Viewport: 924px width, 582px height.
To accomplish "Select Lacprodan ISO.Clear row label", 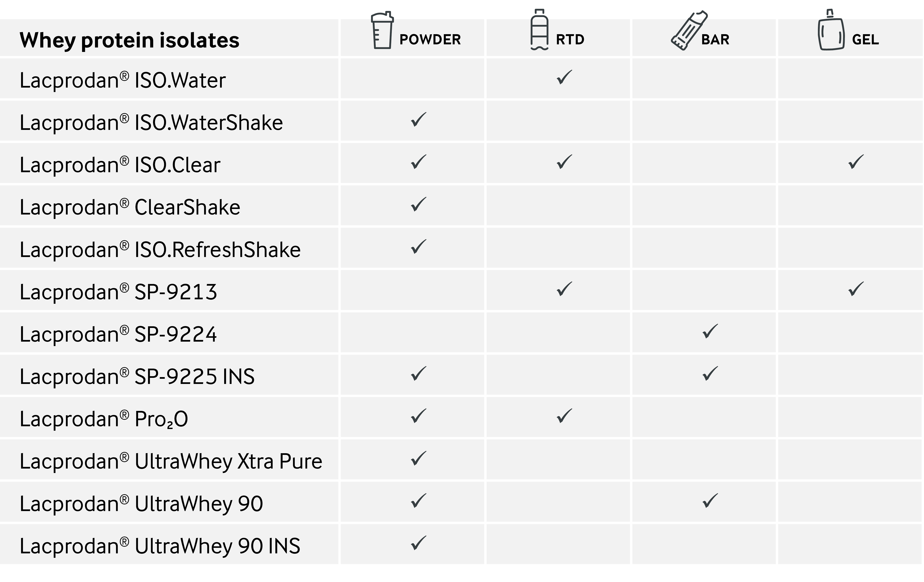I will coord(120,165).
